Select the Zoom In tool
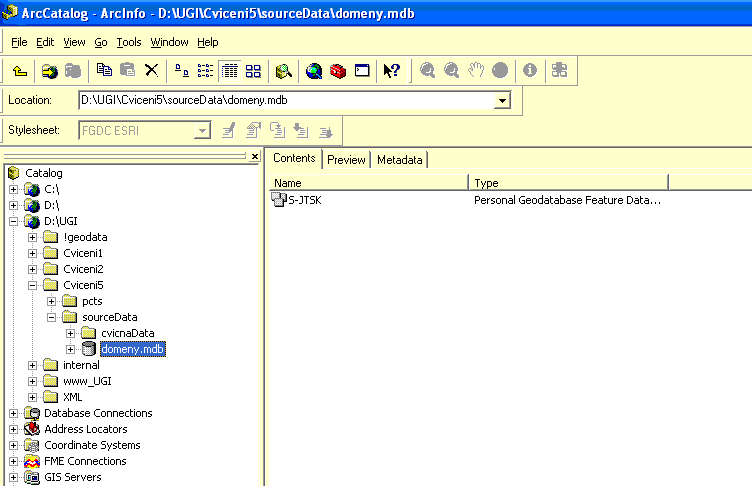The width and height of the screenshot is (752, 486). (427, 71)
